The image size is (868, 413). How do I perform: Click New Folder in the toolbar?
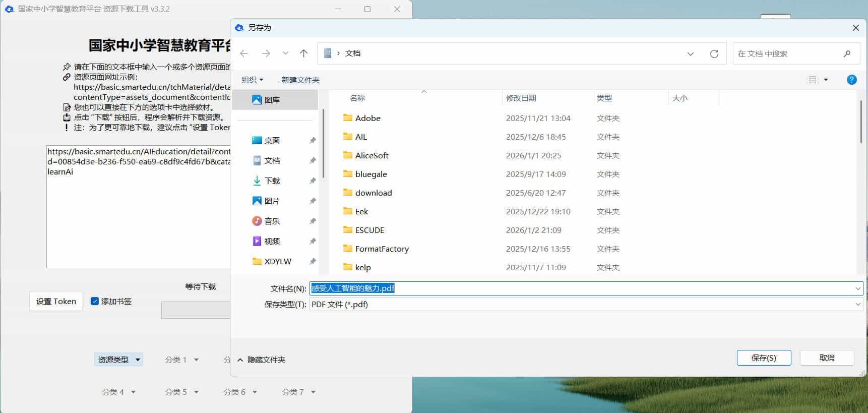[x=300, y=80]
